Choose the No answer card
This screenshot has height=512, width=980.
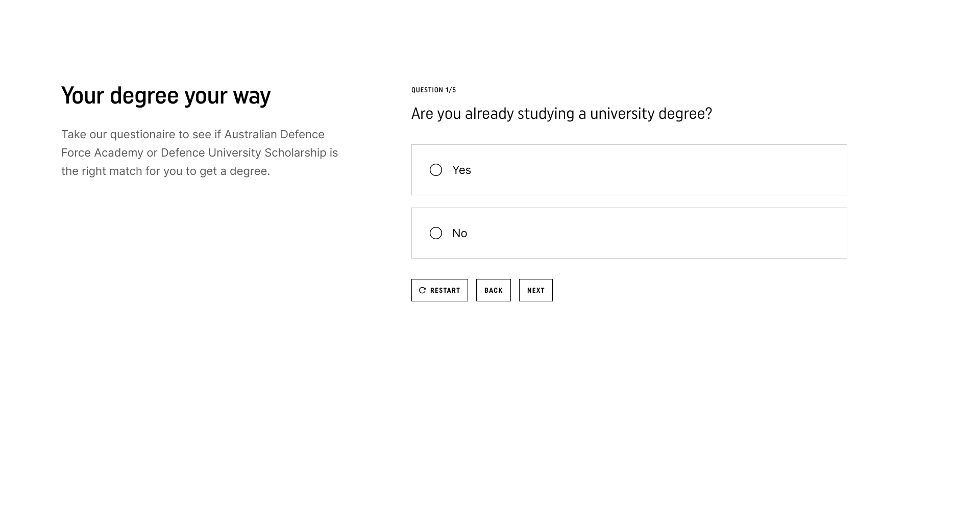pyautogui.click(x=629, y=233)
